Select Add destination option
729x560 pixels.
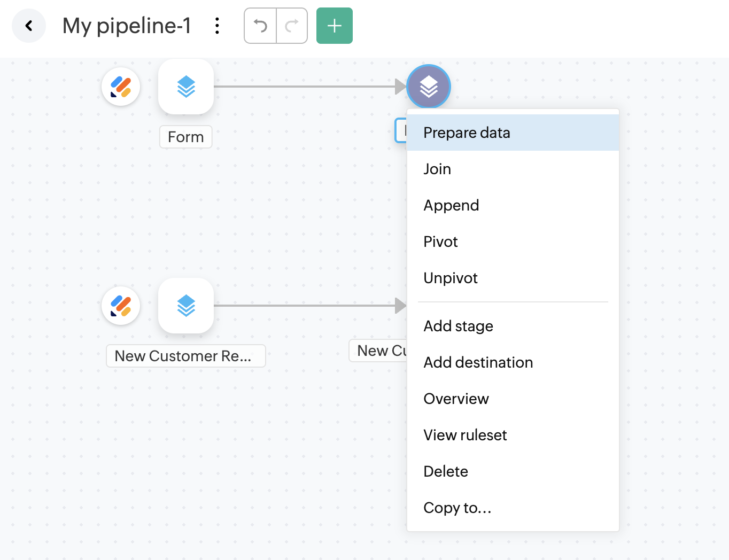coord(478,362)
